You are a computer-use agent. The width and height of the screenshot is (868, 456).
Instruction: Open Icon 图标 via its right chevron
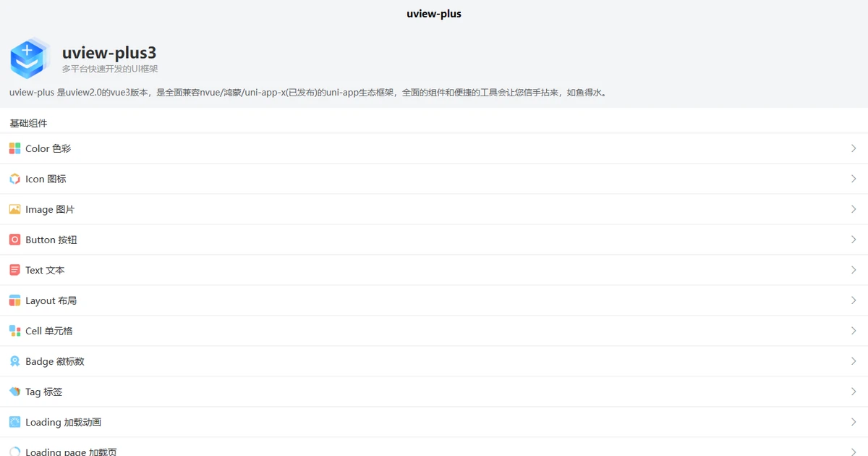(854, 179)
